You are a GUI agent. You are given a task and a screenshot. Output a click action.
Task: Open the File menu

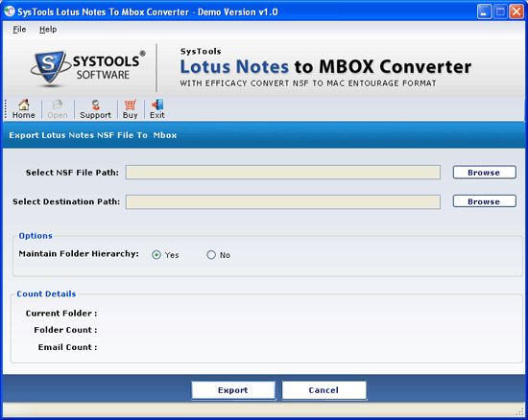[x=19, y=30]
